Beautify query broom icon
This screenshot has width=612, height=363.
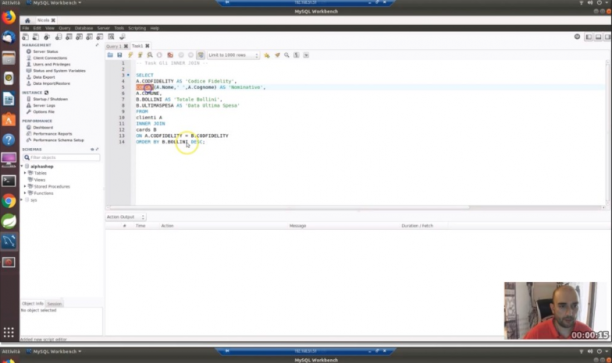(277, 55)
